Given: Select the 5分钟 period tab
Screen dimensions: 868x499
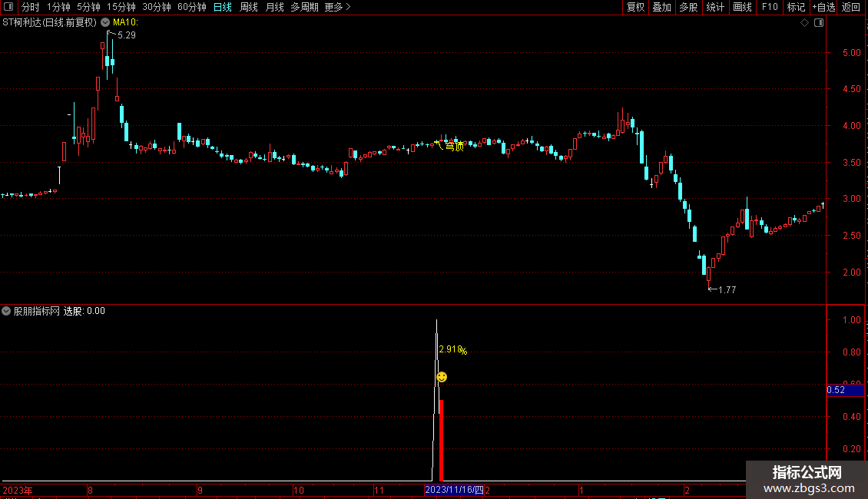Looking at the screenshot, I should click(88, 7).
